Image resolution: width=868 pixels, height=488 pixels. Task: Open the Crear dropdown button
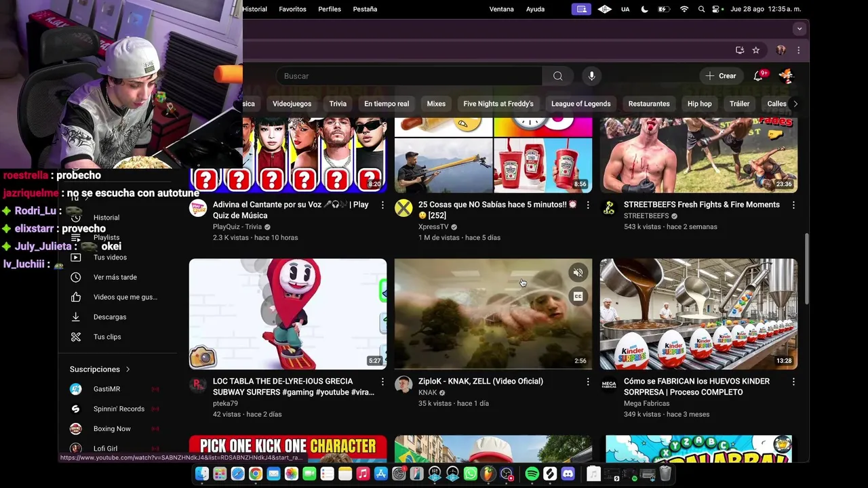(720, 76)
